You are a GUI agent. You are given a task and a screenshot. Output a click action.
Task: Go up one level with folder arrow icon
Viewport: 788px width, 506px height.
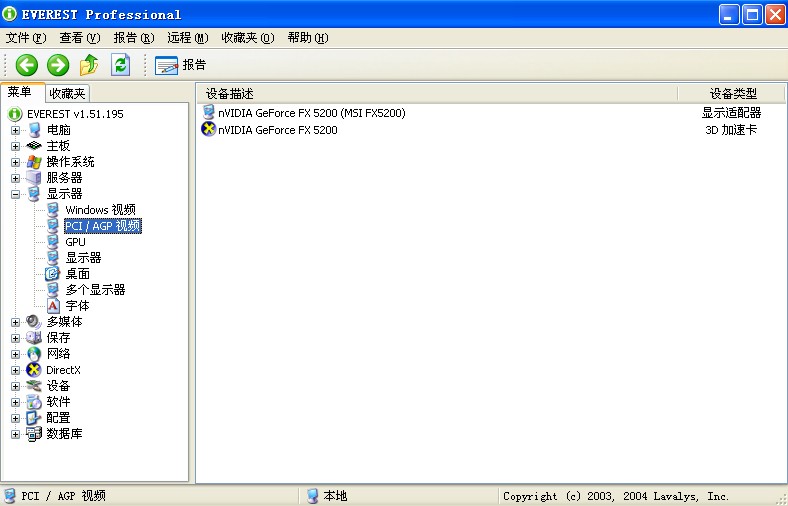coord(89,65)
